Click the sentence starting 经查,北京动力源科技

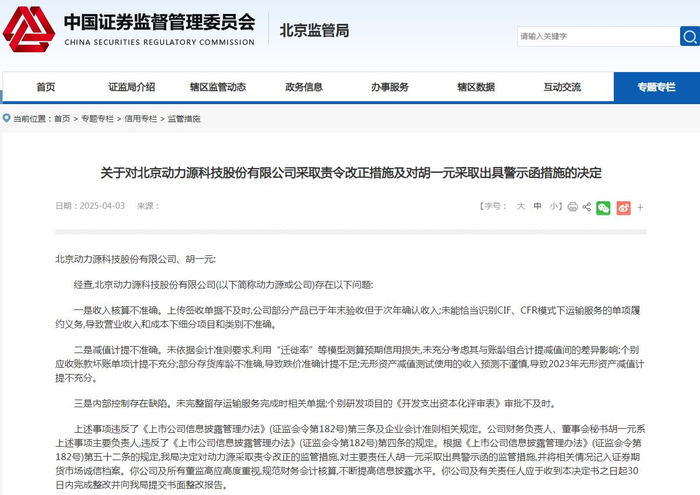click(x=223, y=285)
